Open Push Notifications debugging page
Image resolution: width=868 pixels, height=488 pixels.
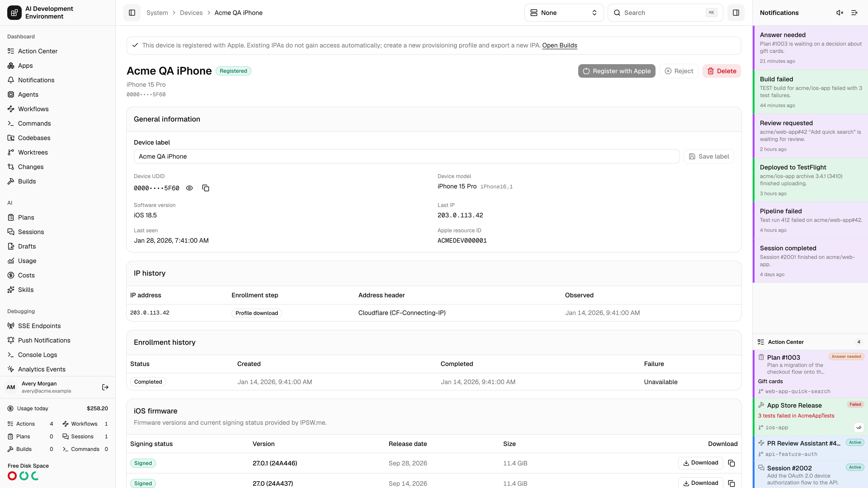point(58,340)
